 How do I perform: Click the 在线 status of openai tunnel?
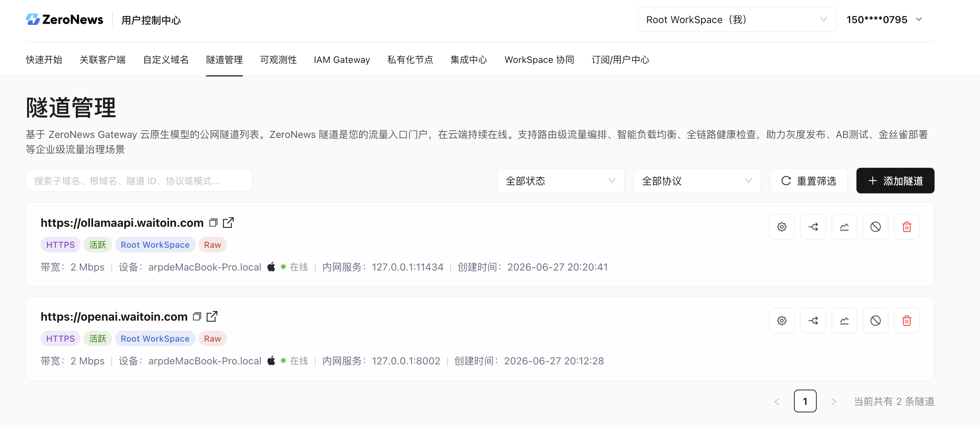click(299, 360)
